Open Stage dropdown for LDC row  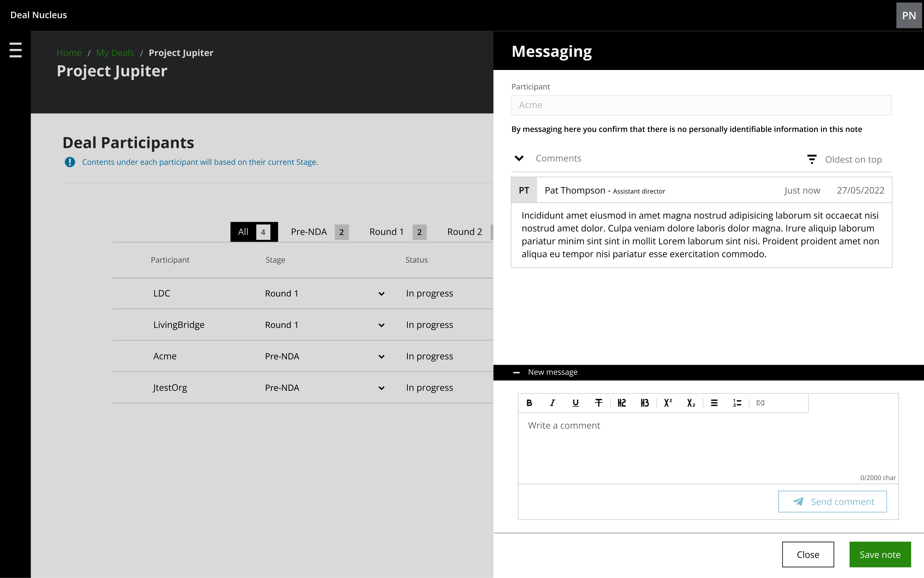(x=381, y=294)
